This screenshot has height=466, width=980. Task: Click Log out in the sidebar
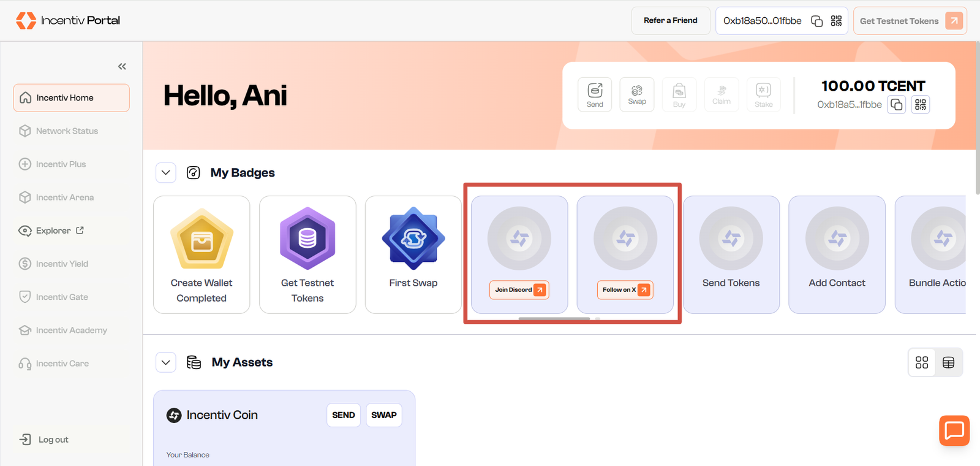(x=53, y=440)
